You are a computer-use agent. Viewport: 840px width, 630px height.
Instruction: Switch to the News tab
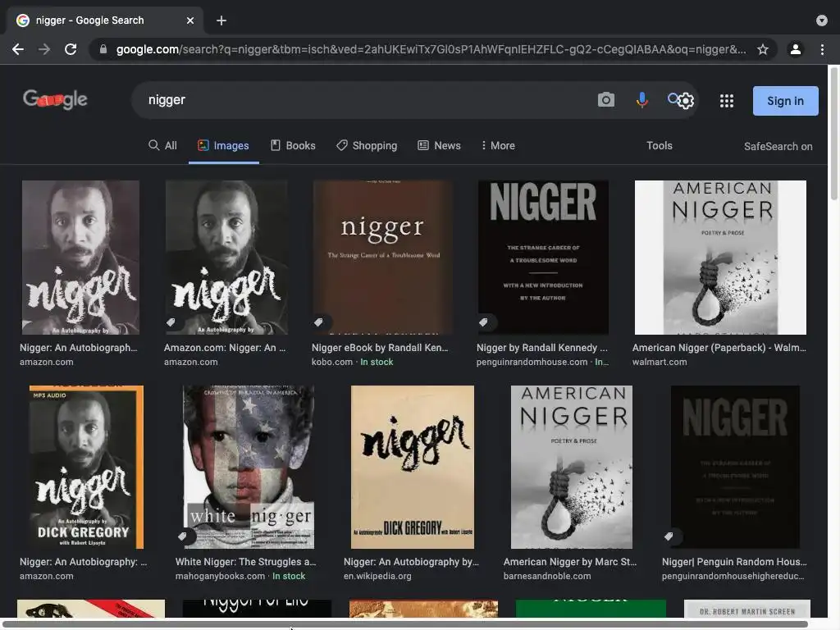[440, 146]
